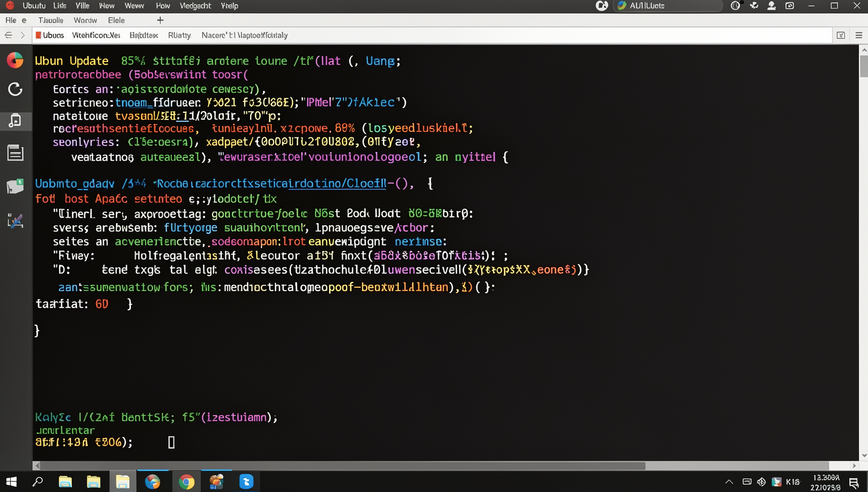Open the document lines sidebar icon

coord(15,153)
